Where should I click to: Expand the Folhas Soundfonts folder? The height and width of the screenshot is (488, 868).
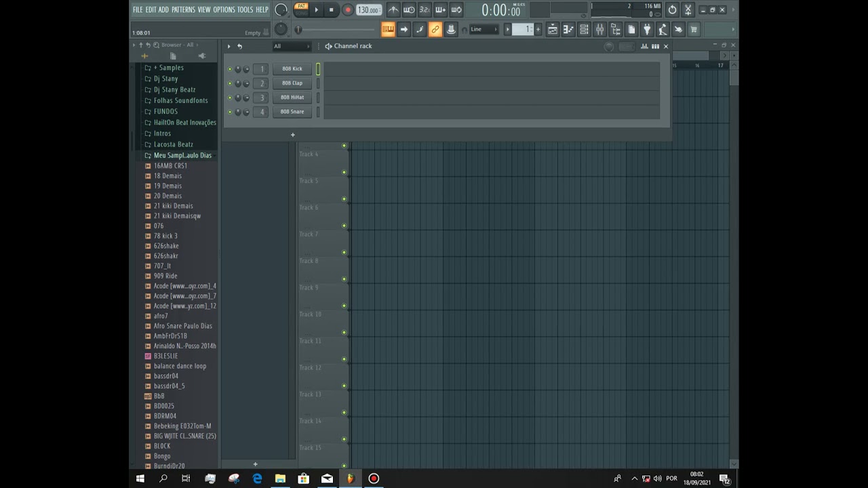click(180, 100)
